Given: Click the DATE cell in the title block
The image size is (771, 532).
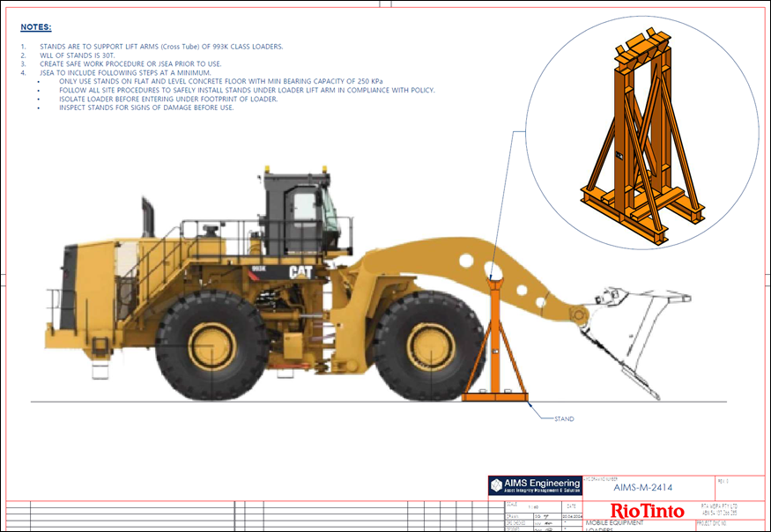Looking at the screenshot, I should (572, 506).
